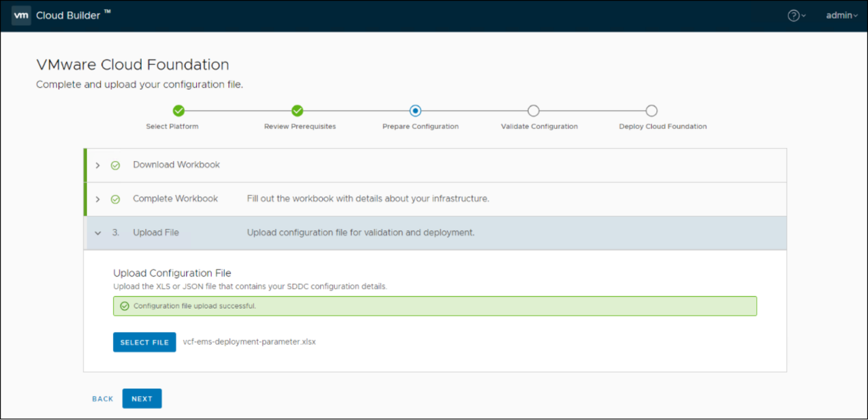
Task: Open the admin user dropdown
Action: point(842,16)
